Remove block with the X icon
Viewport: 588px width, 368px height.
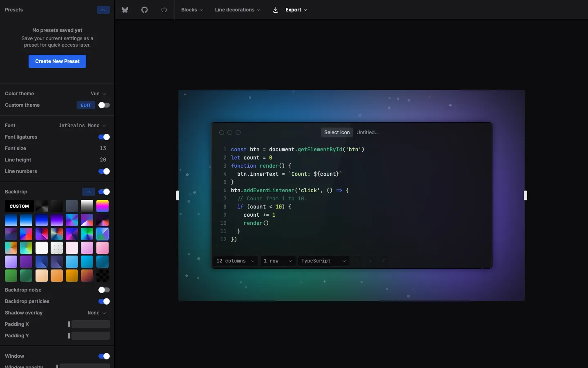[x=383, y=261]
